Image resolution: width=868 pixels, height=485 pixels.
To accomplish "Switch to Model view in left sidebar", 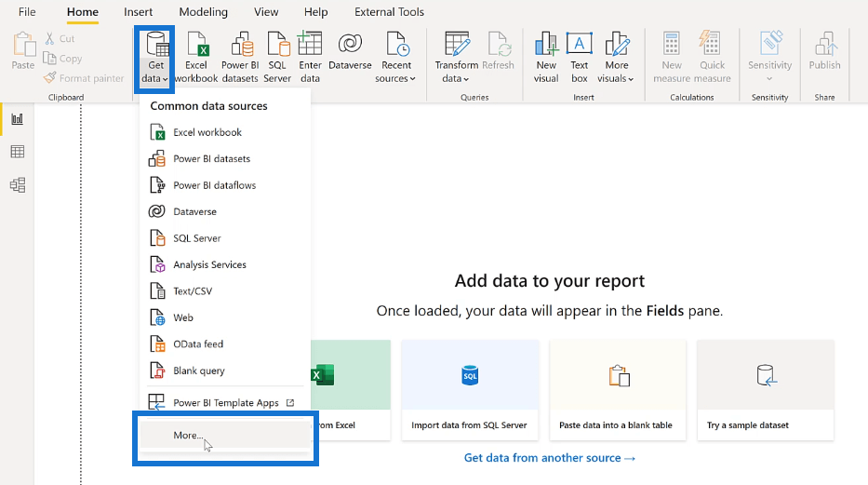I will coord(17,185).
